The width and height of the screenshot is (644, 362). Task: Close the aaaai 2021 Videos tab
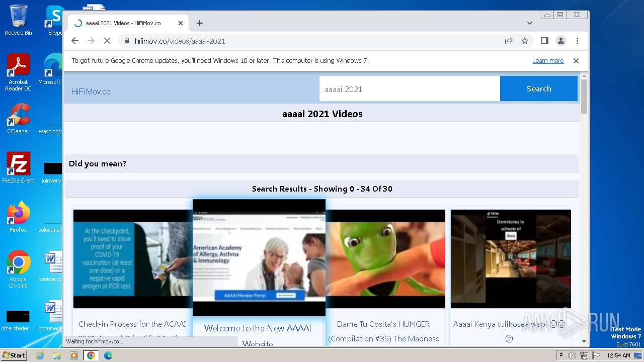181,23
